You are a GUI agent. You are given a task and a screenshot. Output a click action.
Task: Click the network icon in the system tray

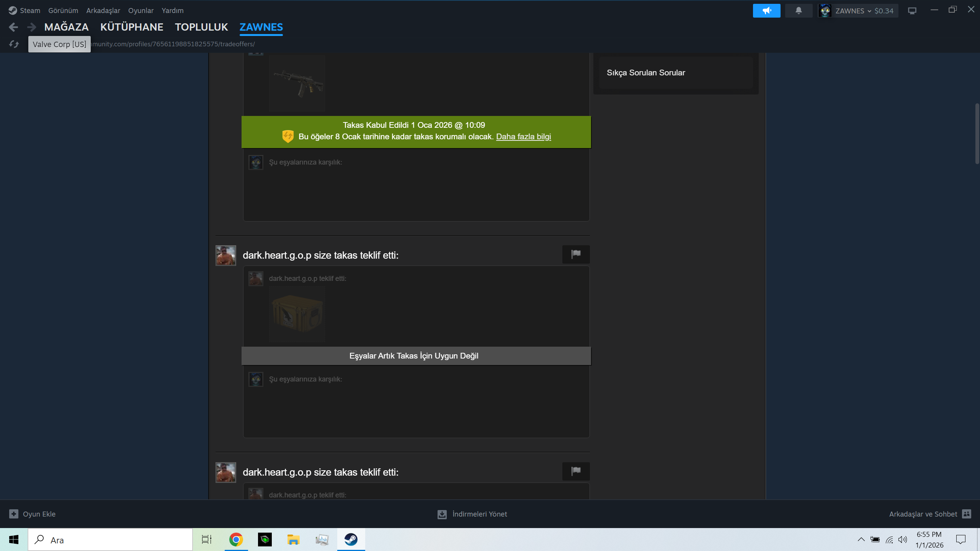click(x=889, y=540)
